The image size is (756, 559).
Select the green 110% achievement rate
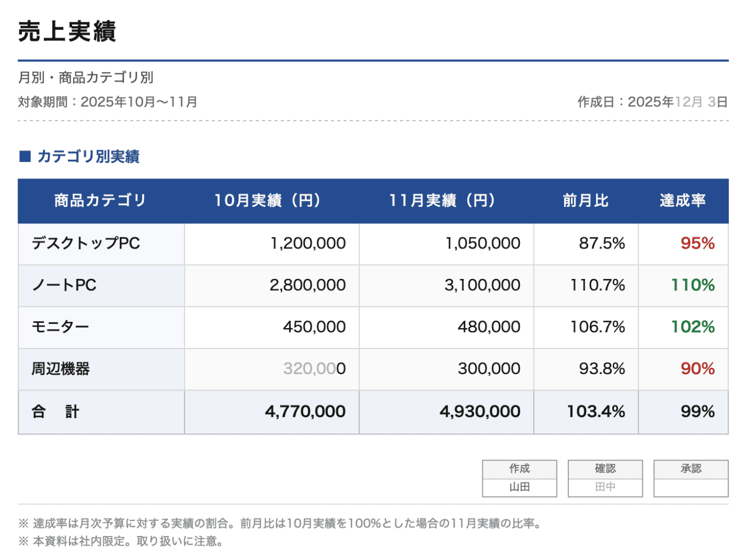tap(693, 285)
